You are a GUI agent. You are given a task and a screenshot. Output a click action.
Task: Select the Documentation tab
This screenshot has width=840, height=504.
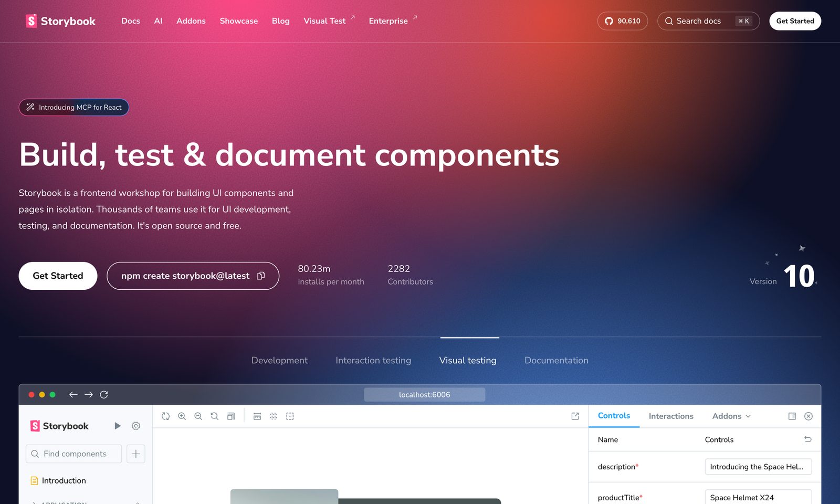pos(556,361)
